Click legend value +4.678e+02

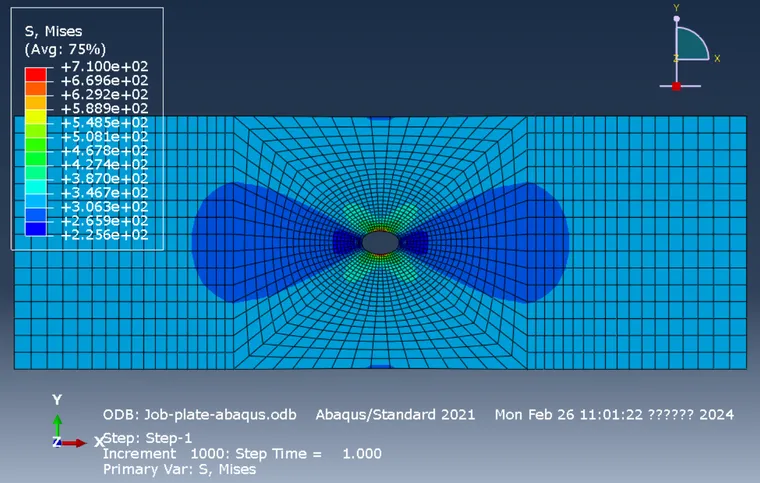(x=104, y=151)
